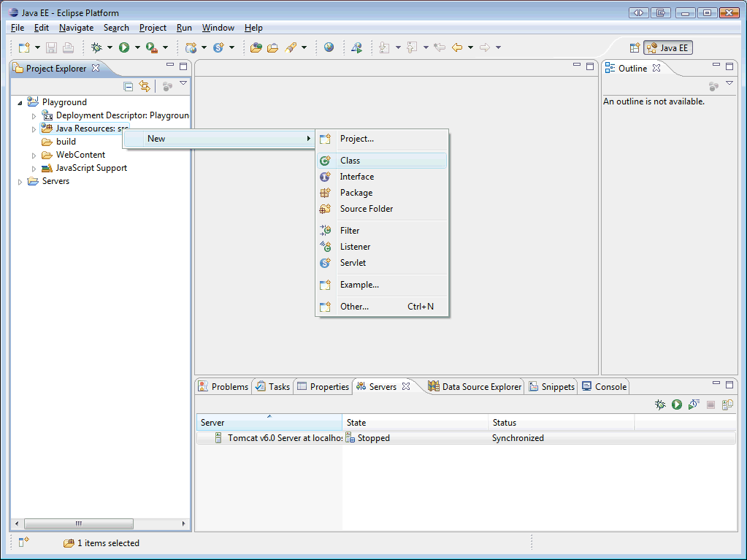
Task: Choose Servlet from the New submenu
Action: click(x=382, y=263)
